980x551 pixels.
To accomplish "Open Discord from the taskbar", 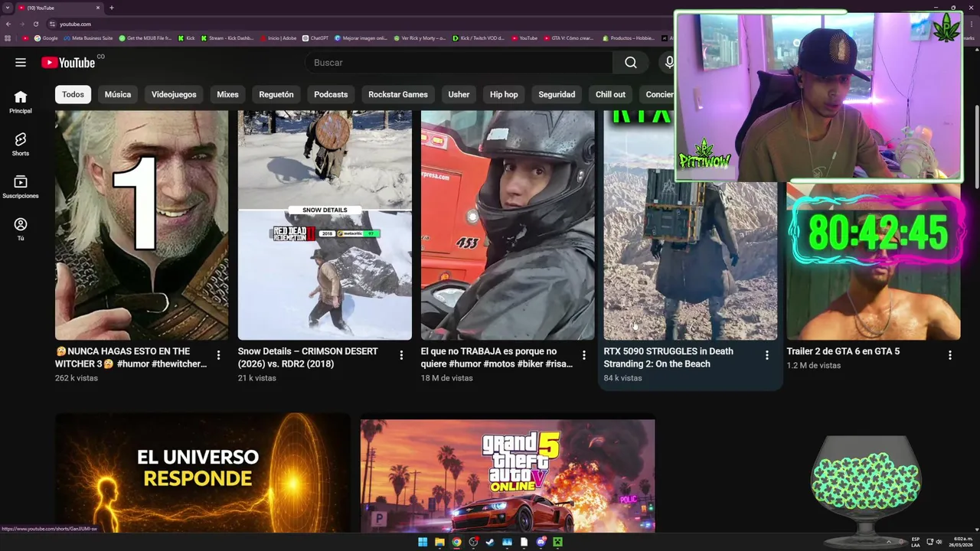I will point(541,542).
